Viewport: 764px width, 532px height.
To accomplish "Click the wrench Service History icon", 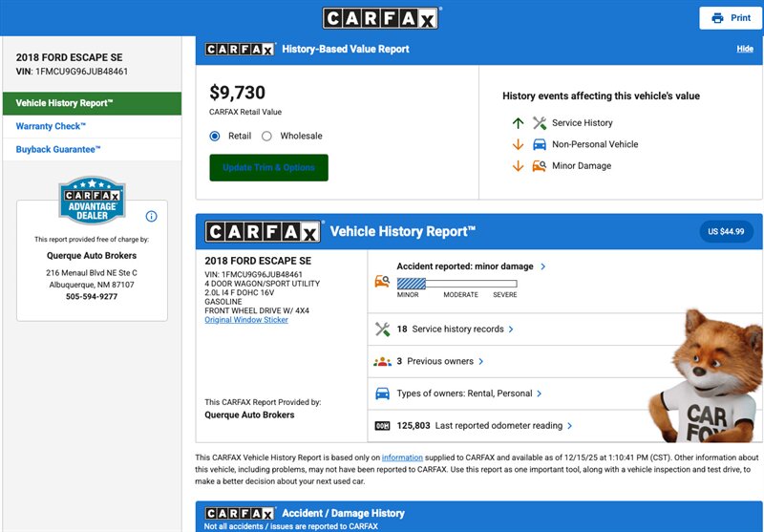I will pos(540,123).
